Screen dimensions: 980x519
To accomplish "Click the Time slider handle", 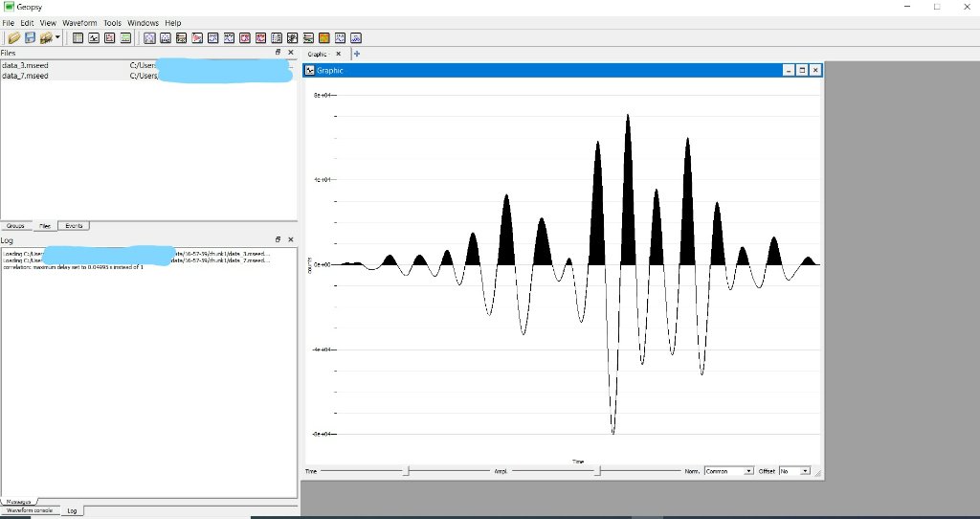I will click(407, 471).
